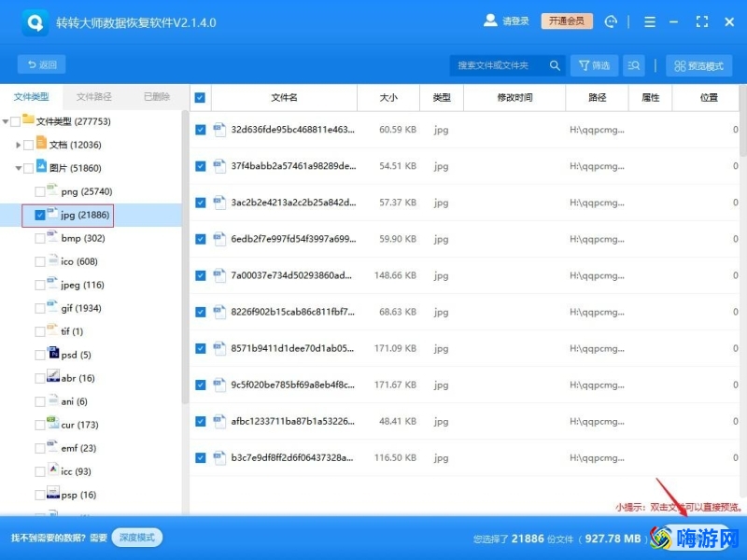This screenshot has height=560, width=747.
Task: Open the hamburger menu icon
Action: [x=650, y=21]
